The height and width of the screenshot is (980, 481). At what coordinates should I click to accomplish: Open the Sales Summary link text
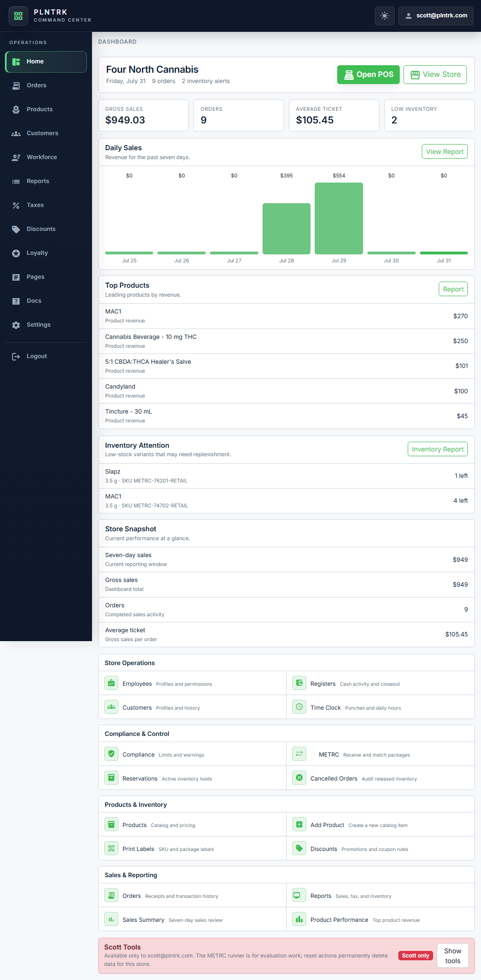click(143, 920)
